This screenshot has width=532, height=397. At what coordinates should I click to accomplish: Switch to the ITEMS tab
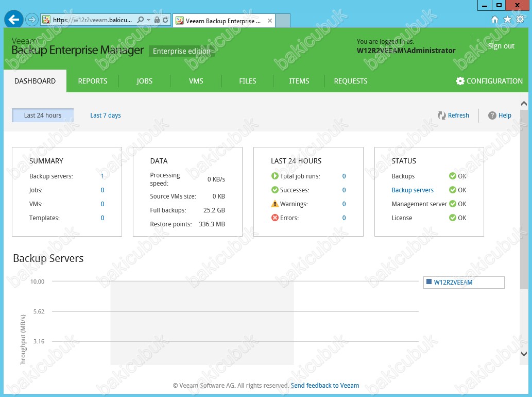(299, 81)
